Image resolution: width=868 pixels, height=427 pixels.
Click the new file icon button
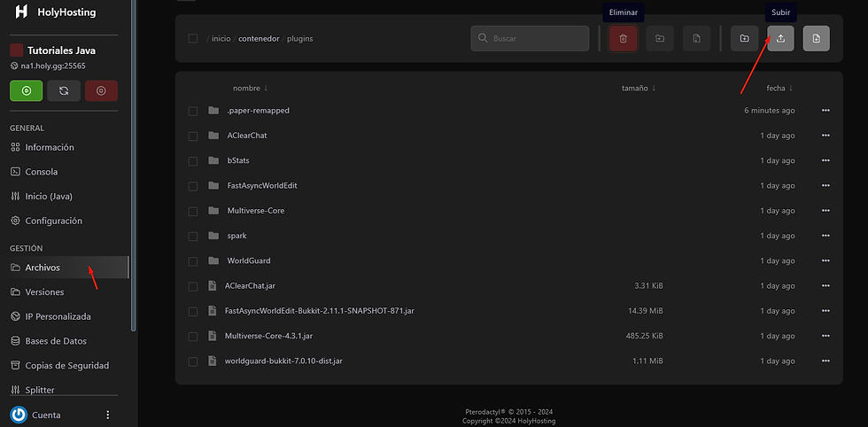click(817, 39)
